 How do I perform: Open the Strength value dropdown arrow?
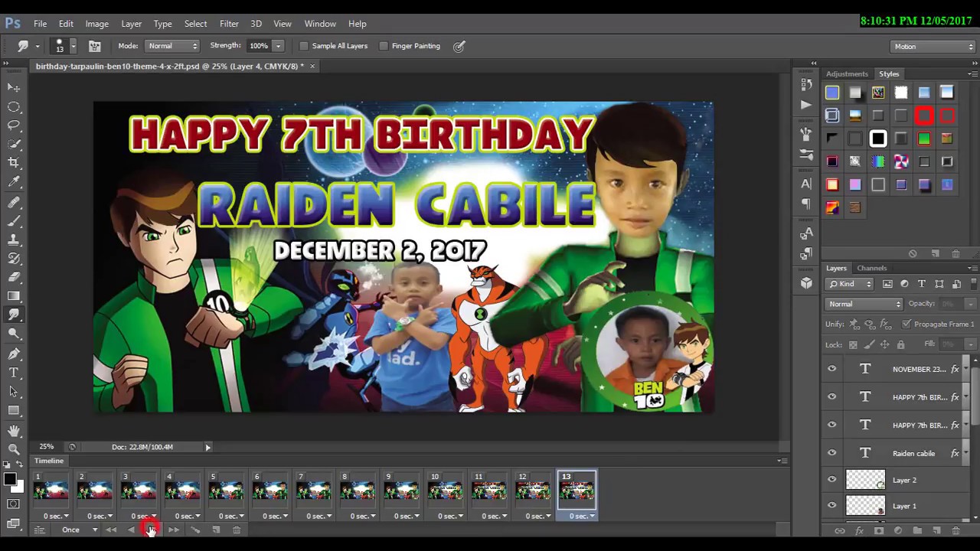279,46
